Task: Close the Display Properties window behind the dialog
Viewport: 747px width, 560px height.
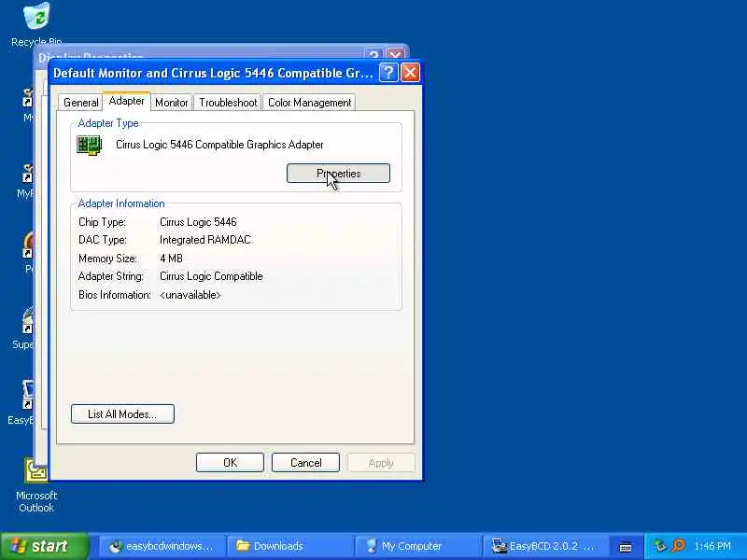Action: click(x=395, y=55)
